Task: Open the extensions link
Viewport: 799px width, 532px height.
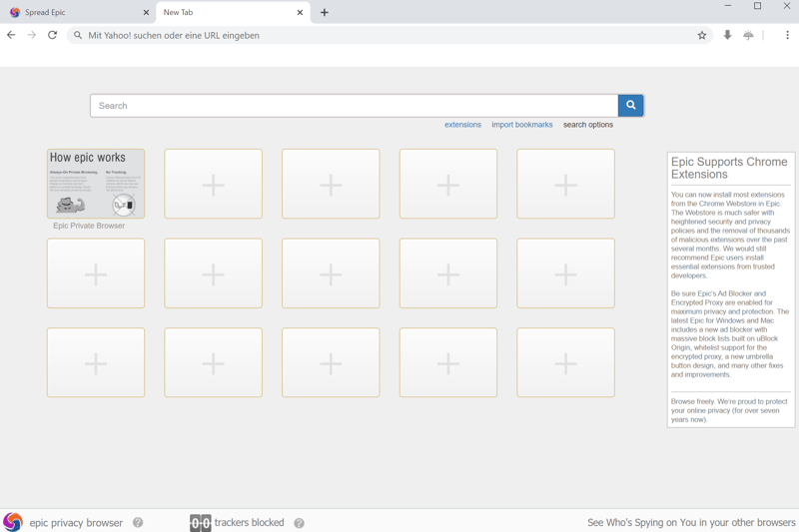Action: click(x=462, y=125)
